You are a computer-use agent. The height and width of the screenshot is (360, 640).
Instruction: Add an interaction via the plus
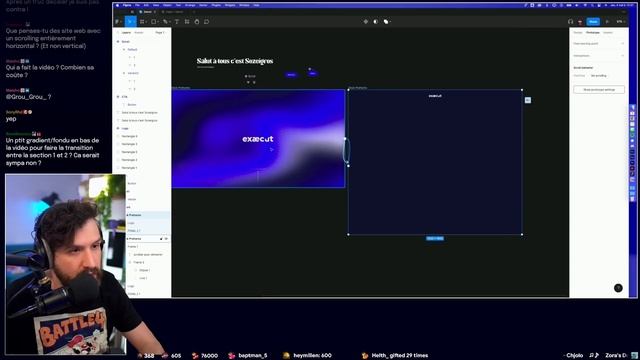623,56
